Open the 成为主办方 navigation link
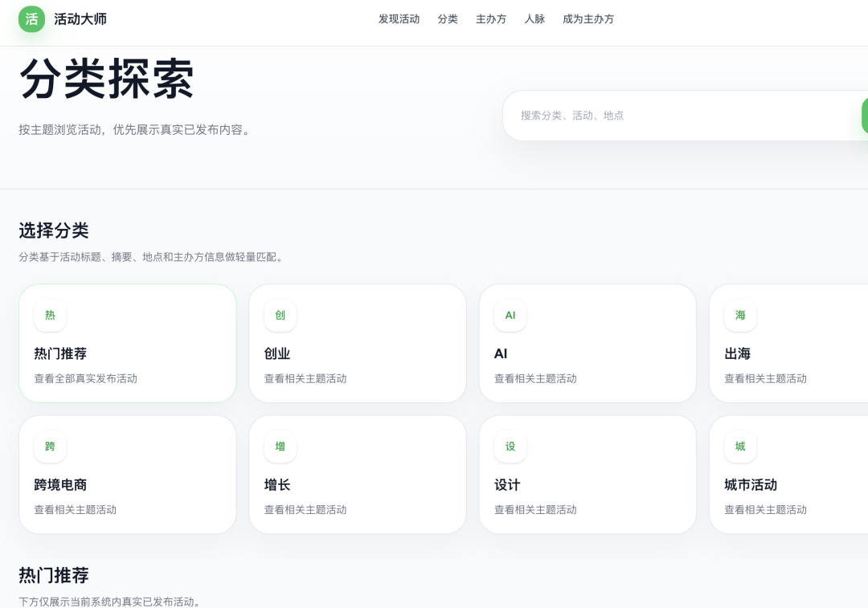The width and height of the screenshot is (868, 608). (588, 18)
